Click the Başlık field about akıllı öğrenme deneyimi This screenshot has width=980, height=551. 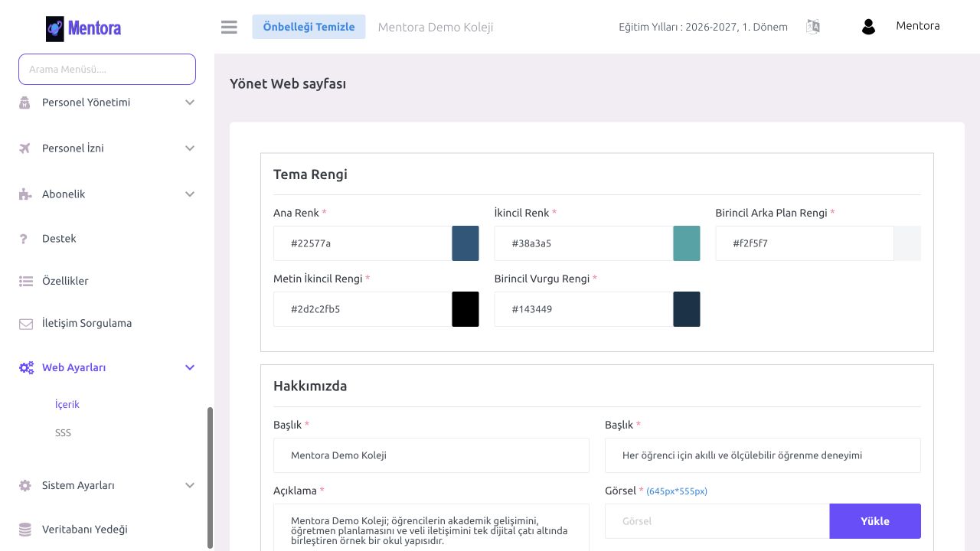click(x=763, y=455)
